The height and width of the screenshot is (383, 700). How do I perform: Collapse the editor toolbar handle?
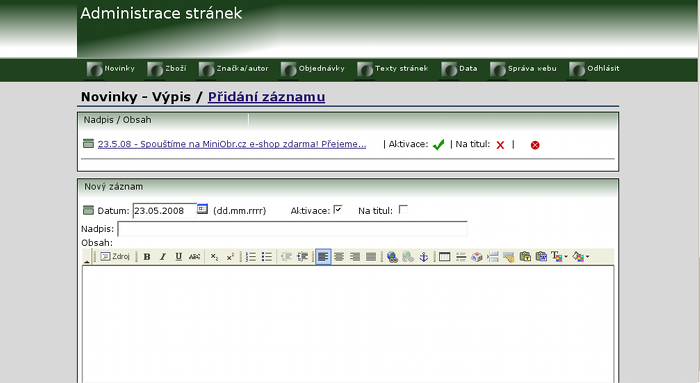tap(87, 257)
